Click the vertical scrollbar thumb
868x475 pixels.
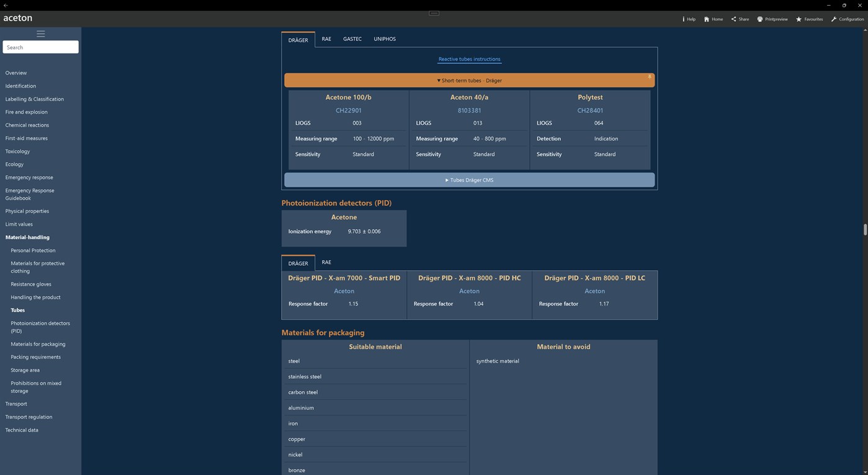click(865, 230)
